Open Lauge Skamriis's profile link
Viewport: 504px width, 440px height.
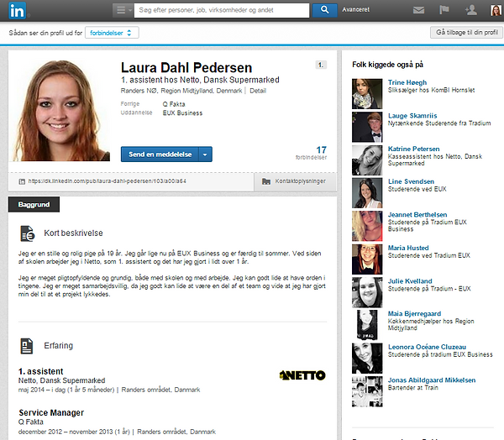[x=412, y=116]
